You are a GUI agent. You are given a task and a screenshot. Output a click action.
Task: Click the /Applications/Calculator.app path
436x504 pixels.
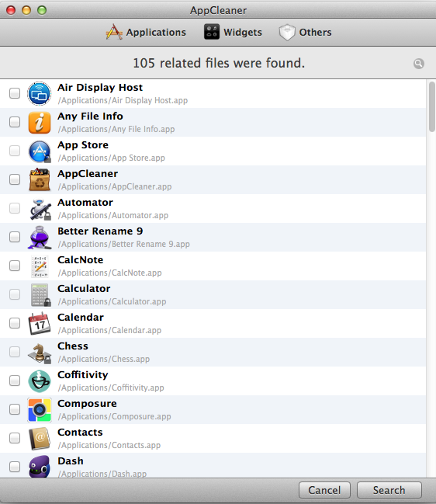click(112, 301)
